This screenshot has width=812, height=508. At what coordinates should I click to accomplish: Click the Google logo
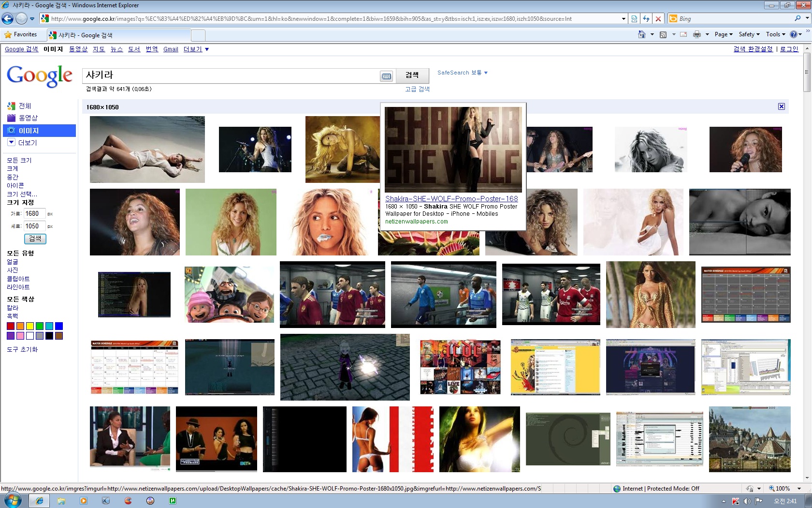coord(40,76)
